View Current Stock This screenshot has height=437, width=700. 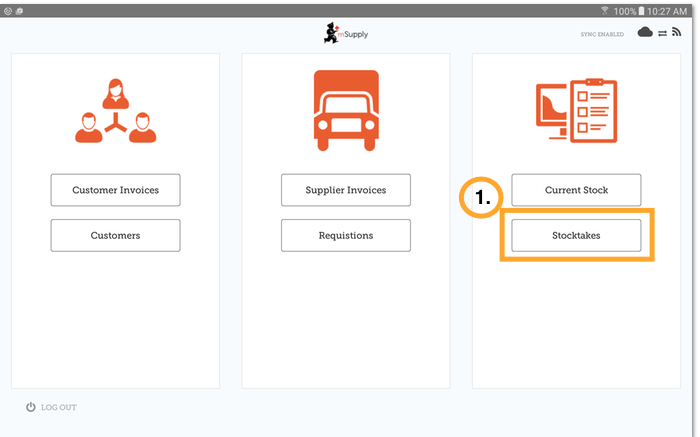[x=576, y=189]
